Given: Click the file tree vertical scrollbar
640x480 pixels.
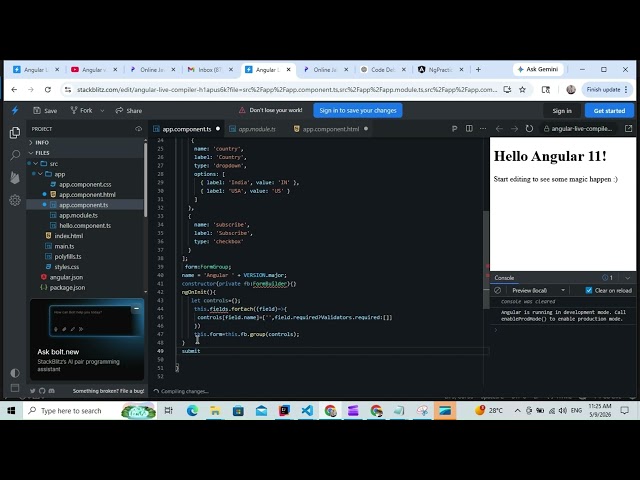Looking at the screenshot, I should 145,180.
